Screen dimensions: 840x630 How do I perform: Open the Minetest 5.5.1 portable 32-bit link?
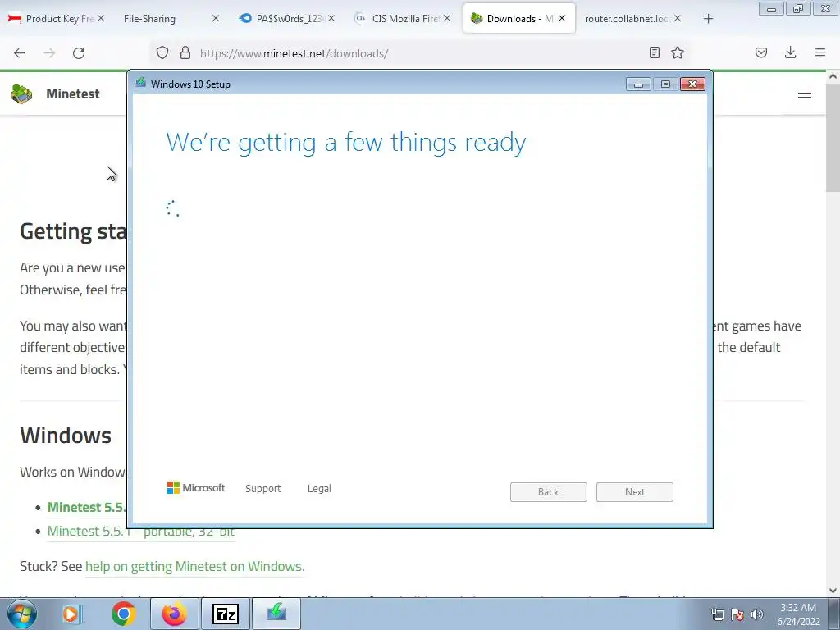click(141, 532)
